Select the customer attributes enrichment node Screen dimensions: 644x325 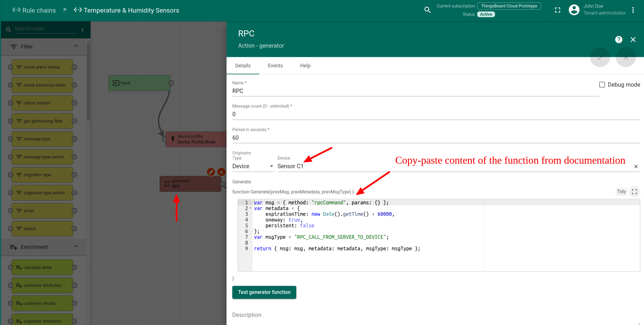42,285
